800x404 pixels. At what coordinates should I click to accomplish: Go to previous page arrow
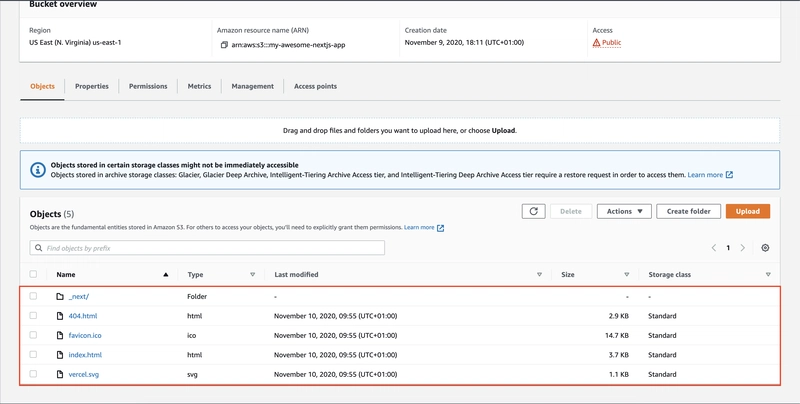[714, 248]
